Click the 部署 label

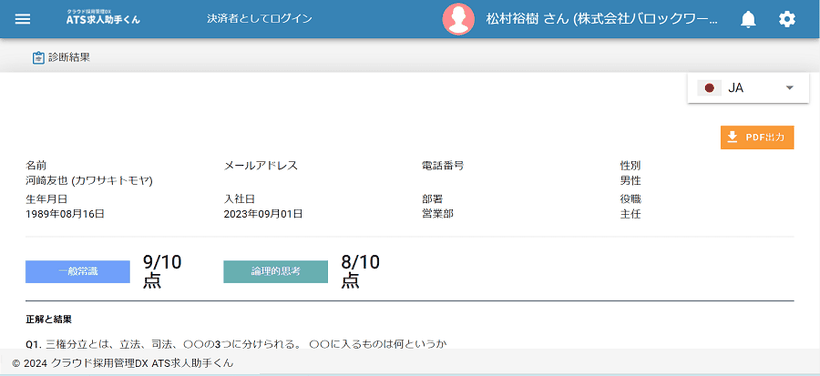point(432,199)
